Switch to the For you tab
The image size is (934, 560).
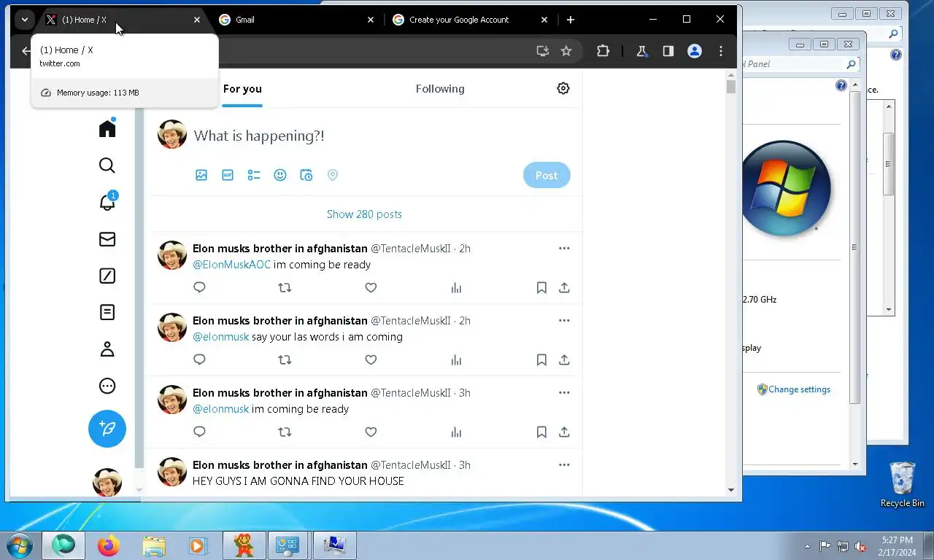[x=242, y=89]
